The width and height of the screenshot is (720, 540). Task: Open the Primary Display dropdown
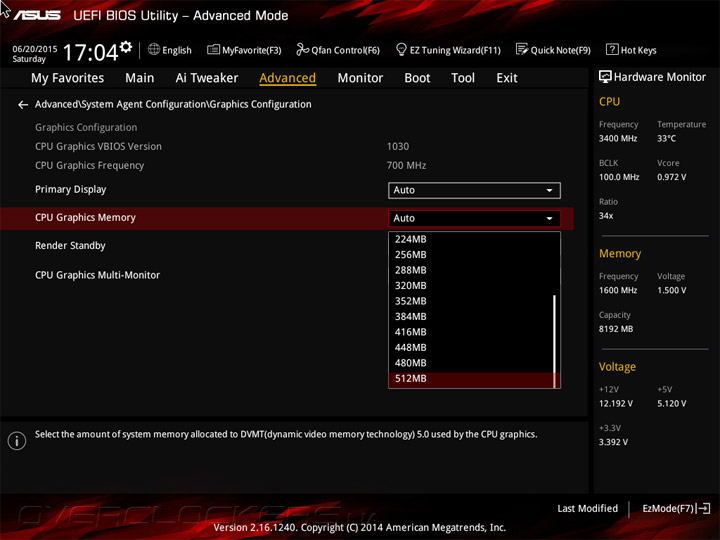coord(474,191)
